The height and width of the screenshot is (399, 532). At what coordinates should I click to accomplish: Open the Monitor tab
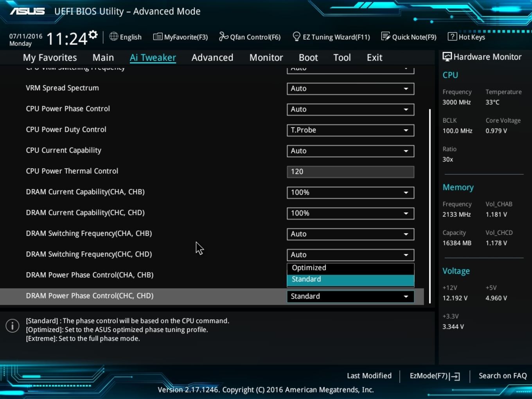pyautogui.click(x=266, y=58)
